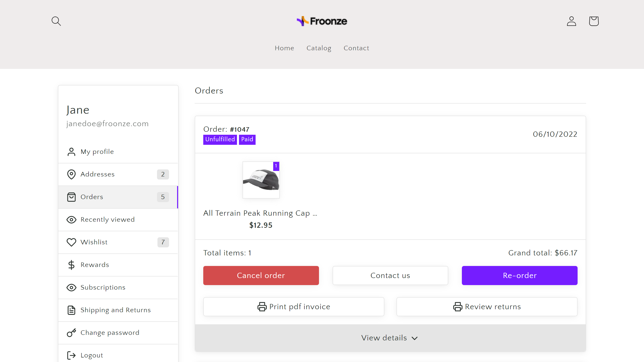Open the search magnifier icon
The height and width of the screenshot is (362, 644).
56,21
